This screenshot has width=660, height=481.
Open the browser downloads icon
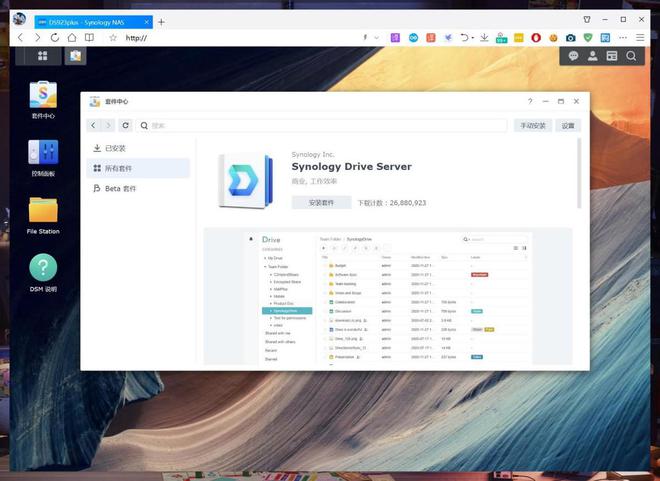click(x=484, y=38)
